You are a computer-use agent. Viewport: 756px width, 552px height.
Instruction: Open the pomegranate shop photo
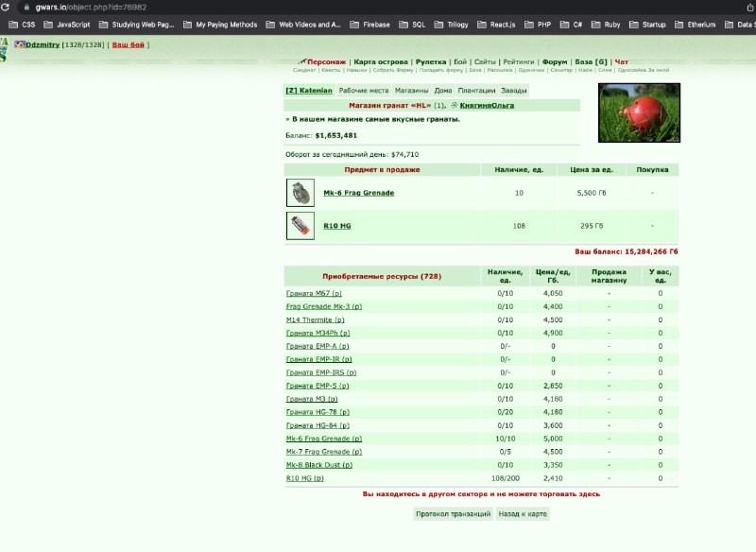(640, 112)
